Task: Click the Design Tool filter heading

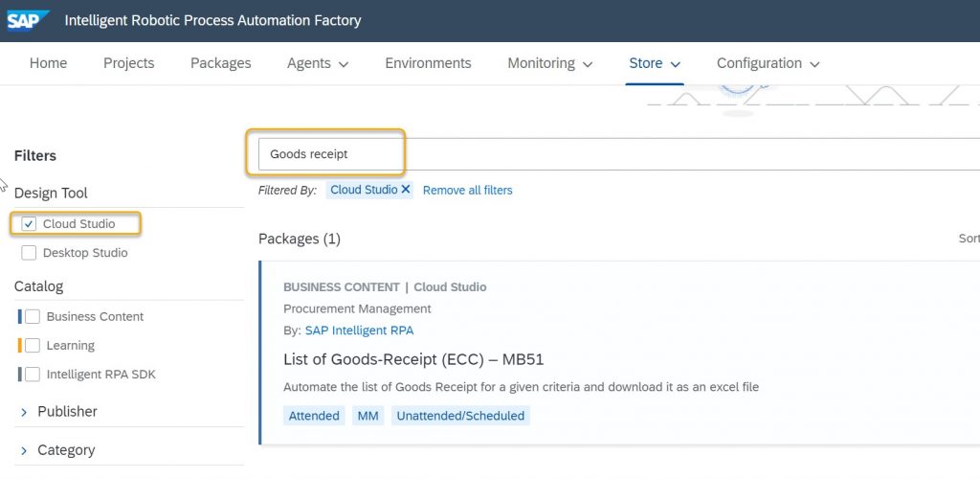Action: tap(51, 194)
